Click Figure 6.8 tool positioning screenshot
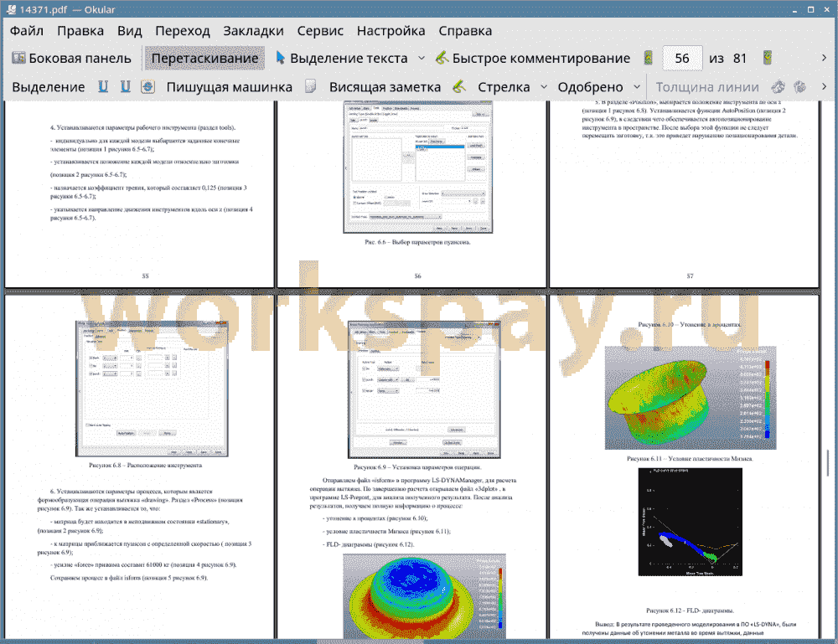 pyautogui.click(x=153, y=389)
